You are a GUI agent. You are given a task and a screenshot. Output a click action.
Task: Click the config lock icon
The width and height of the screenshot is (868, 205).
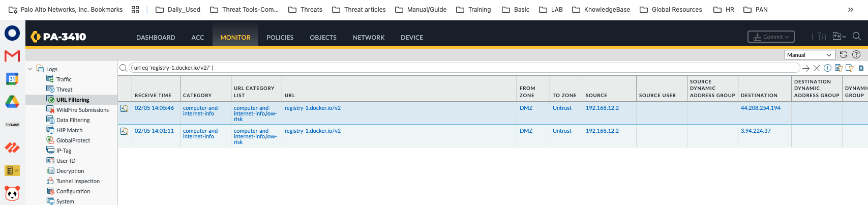click(822, 37)
